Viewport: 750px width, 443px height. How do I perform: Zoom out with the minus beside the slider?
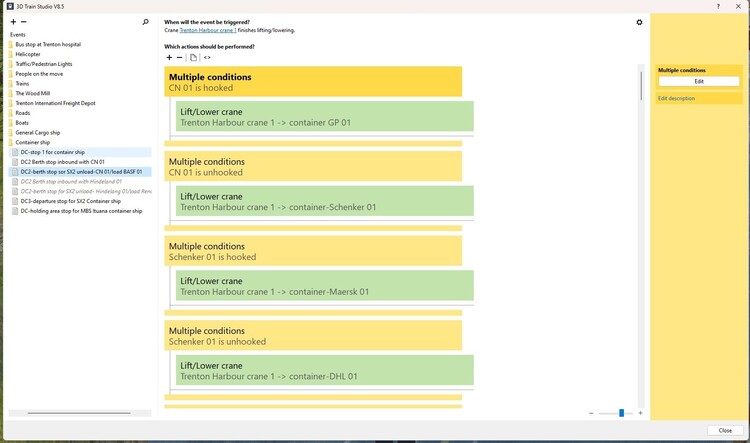click(591, 413)
